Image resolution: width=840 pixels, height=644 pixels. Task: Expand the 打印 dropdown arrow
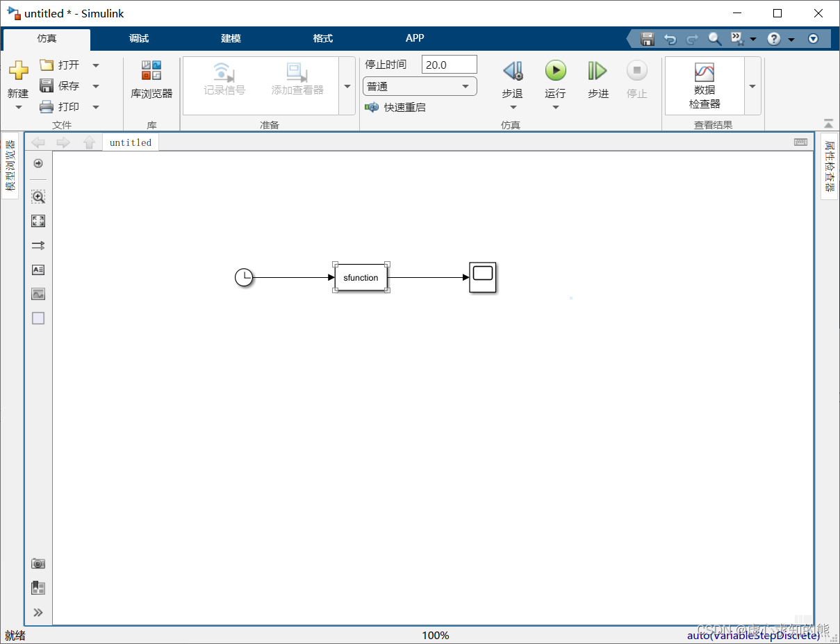click(x=96, y=107)
